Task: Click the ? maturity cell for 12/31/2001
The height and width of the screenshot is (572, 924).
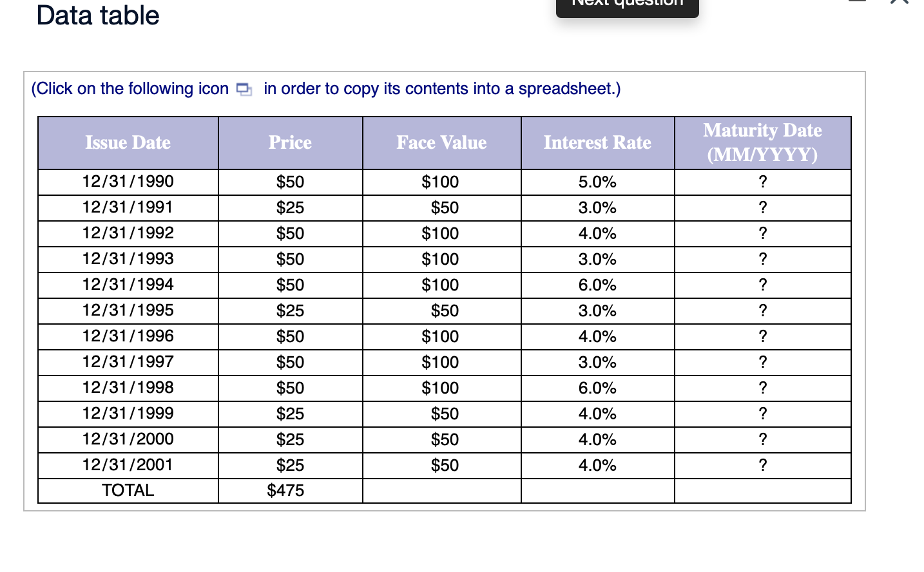Action: pyautogui.click(x=762, y=465)
